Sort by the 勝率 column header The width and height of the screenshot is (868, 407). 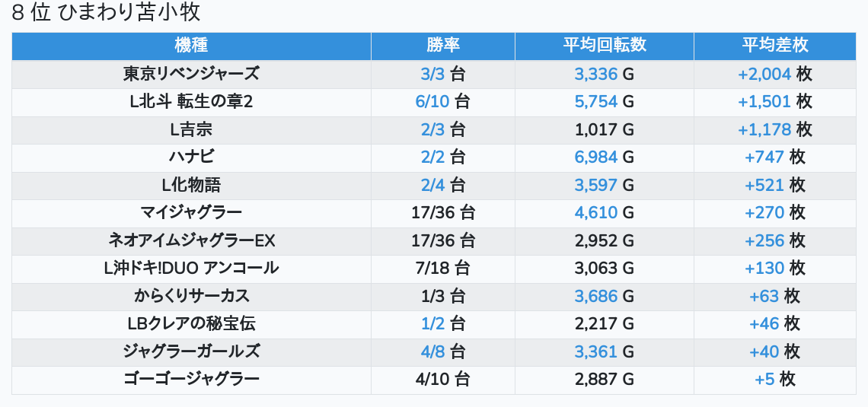click(442, 46)
